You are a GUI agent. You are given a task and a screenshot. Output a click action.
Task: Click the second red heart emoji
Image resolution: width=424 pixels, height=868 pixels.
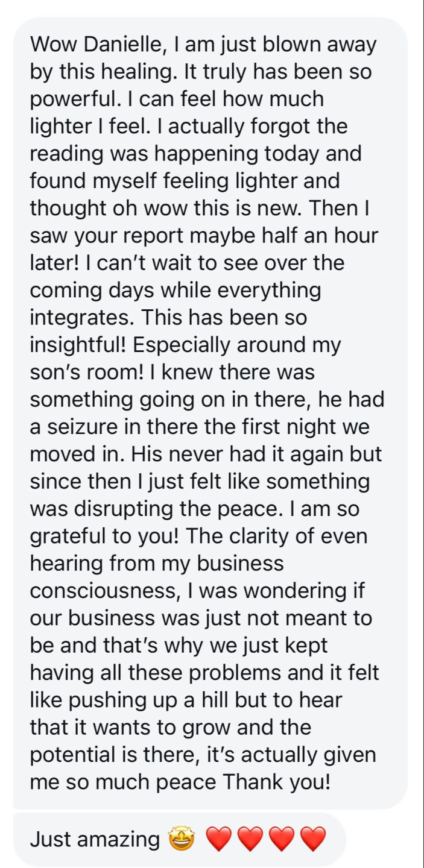click(250, 839)
